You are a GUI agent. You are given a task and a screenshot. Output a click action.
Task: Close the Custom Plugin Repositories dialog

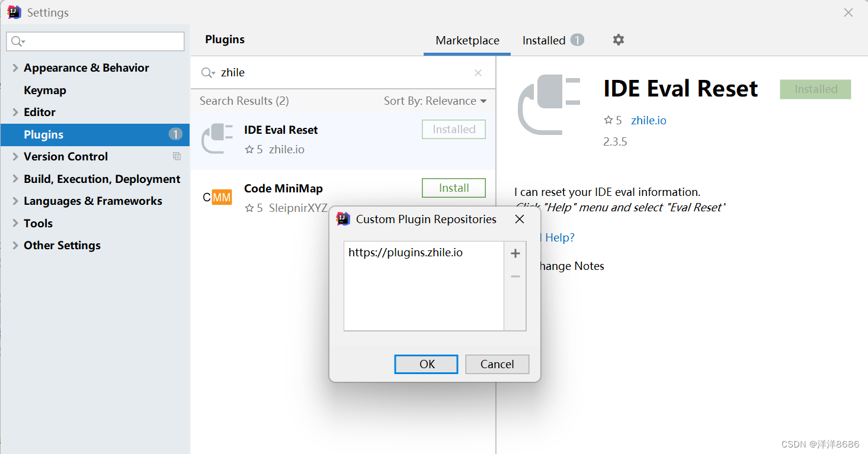point(520,219)
